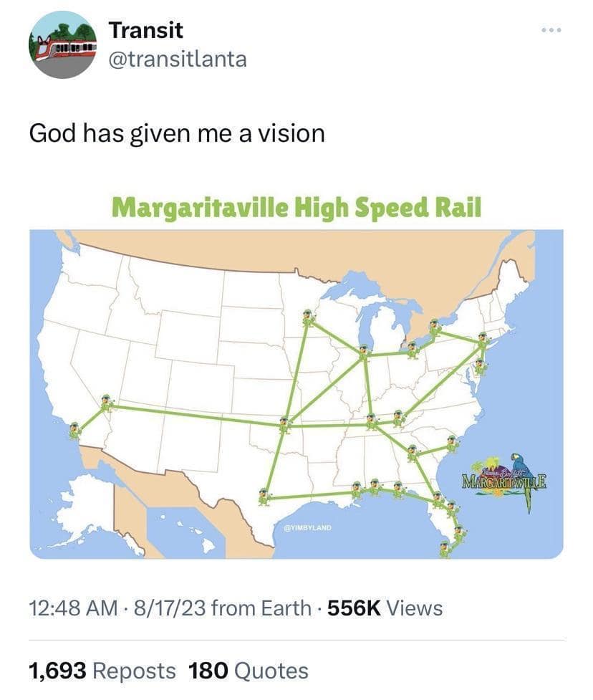Click the Transit display name
This screenshot has width=593, height=700.
click(146, 30)
